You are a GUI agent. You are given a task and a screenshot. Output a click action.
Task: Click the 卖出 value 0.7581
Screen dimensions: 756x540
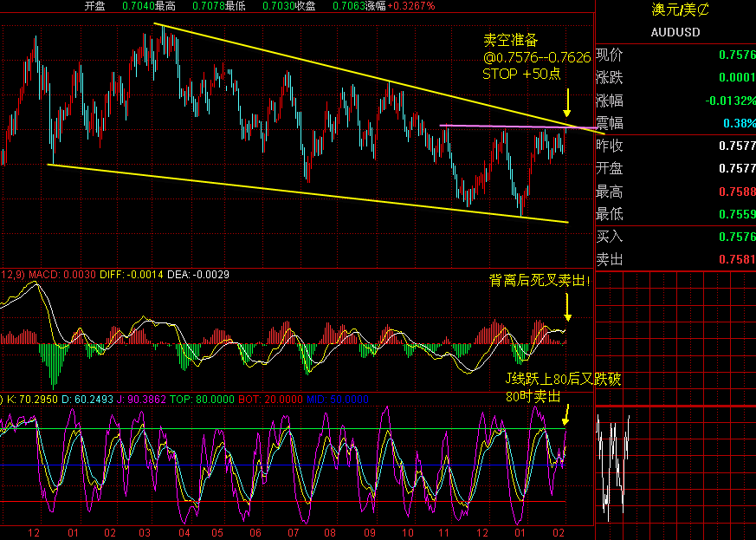[x=737, y=259]
